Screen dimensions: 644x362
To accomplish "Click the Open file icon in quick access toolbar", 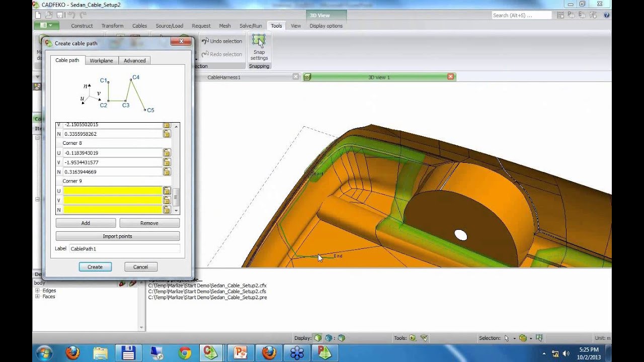I will pos(49,15).
